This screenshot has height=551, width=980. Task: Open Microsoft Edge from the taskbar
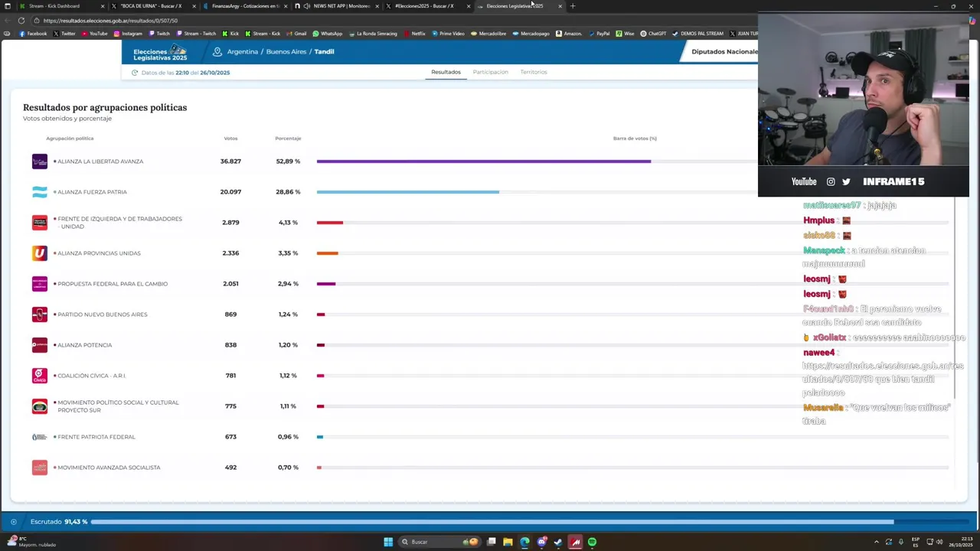tap(524, 542)
